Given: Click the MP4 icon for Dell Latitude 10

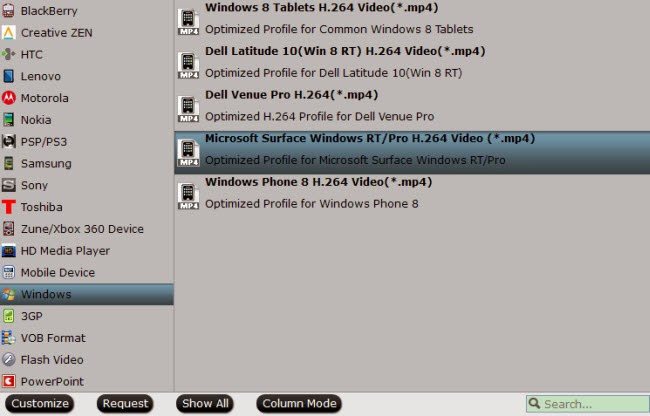Looking at the screenshot, I should coord(188,65).
